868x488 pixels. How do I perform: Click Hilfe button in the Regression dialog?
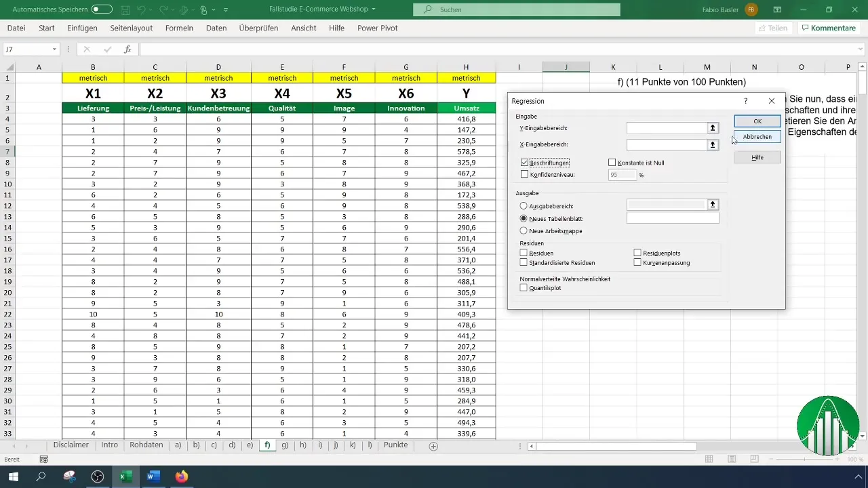(x=757, y=157)
